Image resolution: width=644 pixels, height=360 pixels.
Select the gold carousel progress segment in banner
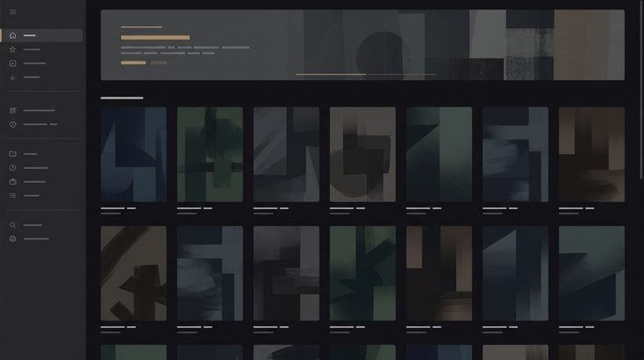(331, 75)
